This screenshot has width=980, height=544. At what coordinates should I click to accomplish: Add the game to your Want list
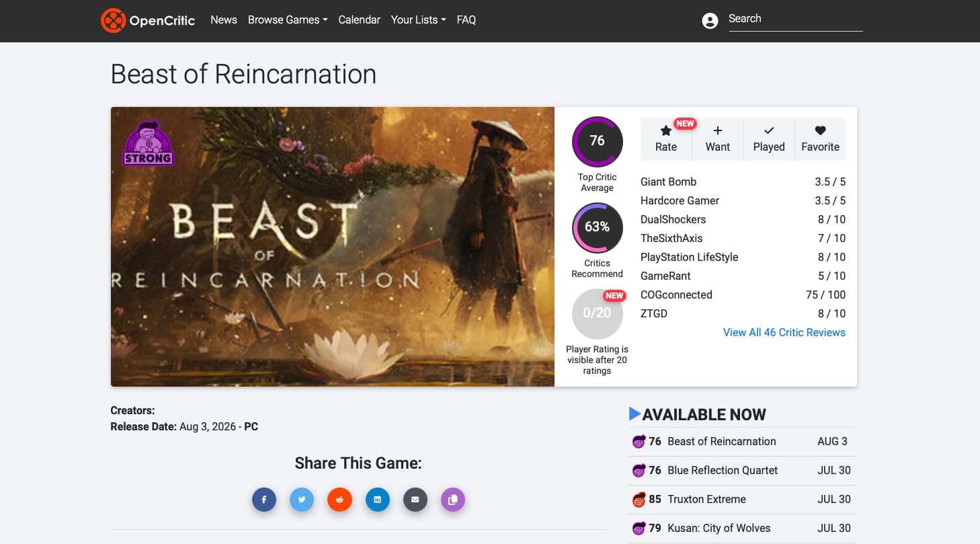pyautogui.click(x=718, y=139)
